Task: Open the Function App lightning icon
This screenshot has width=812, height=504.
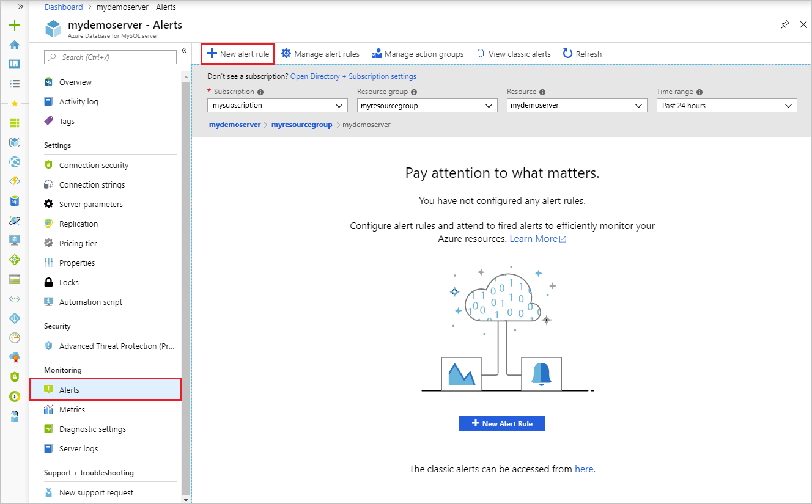Action: 15,181
